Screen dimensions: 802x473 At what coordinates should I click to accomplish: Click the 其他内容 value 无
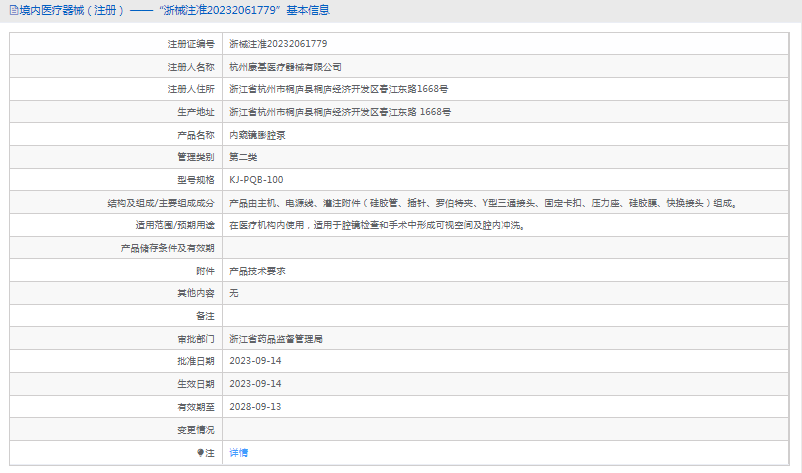(234, 293)
